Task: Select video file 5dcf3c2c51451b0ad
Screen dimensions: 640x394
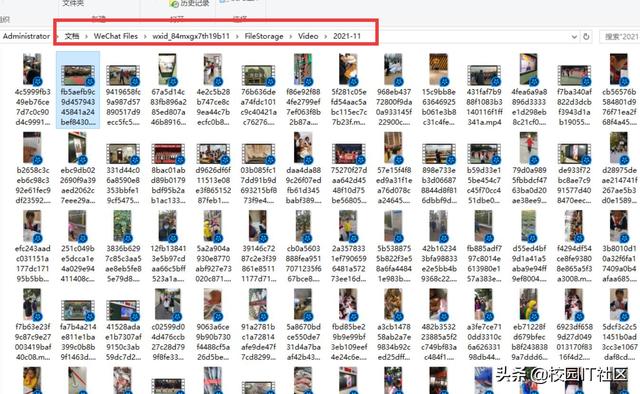Action: coord(619,325)
